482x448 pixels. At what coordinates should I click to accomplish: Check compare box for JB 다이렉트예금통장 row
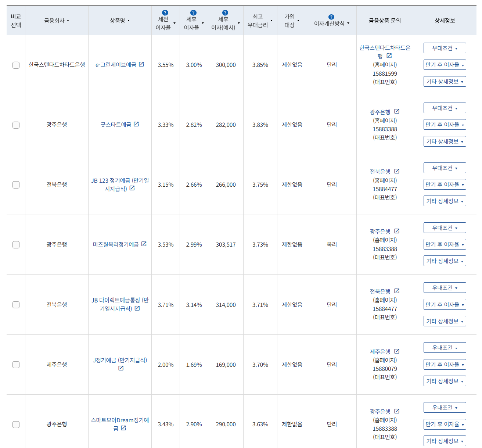point(16,305)
